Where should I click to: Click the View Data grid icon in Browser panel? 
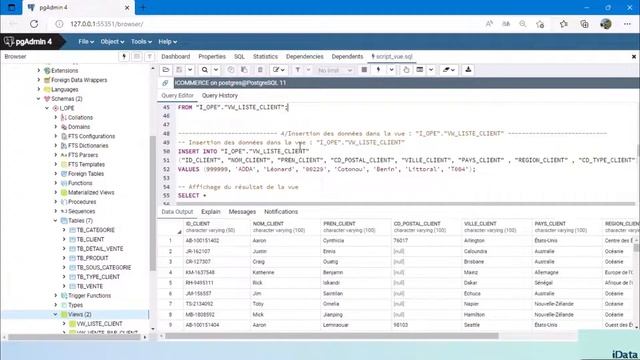tap(137, 56)
